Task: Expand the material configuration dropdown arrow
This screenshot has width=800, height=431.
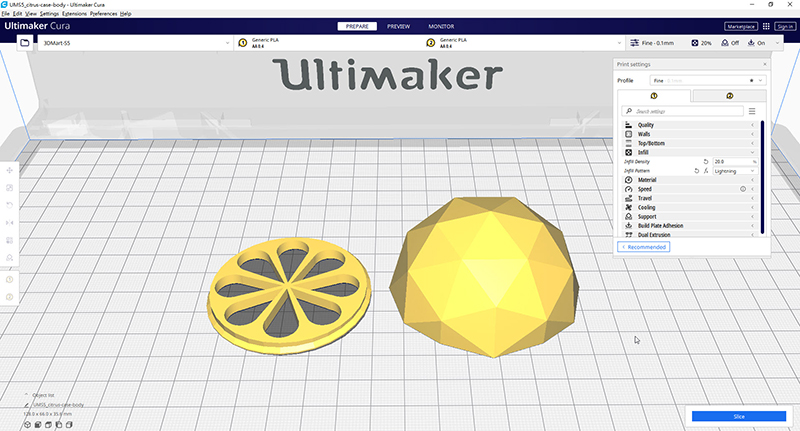Action: (619, 43)
